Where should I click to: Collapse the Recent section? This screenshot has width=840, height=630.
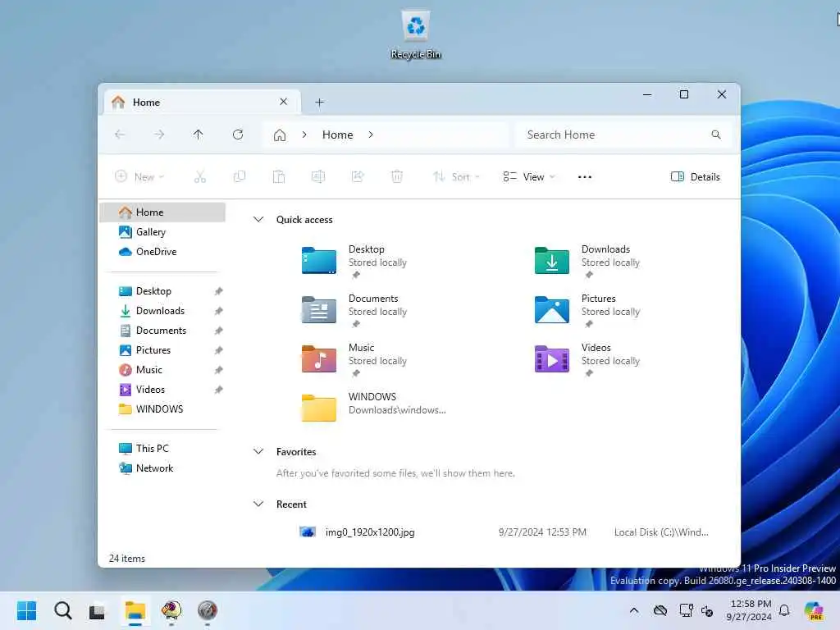tap(258, 504)
